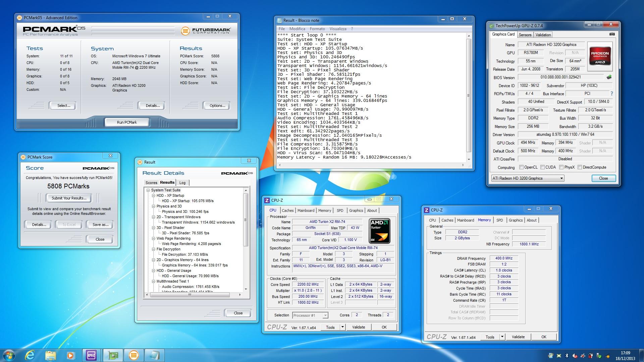Switch to CPU-Z via its taskbar icon
The height and width of the screenshot is (362, 644).
pos(91,355)
